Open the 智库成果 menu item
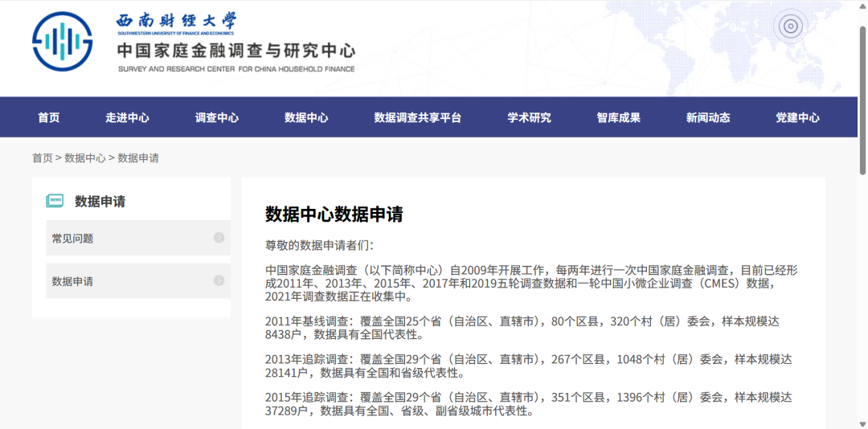The width and height of the screenshot is (868, 429). [x=618, y=117]
